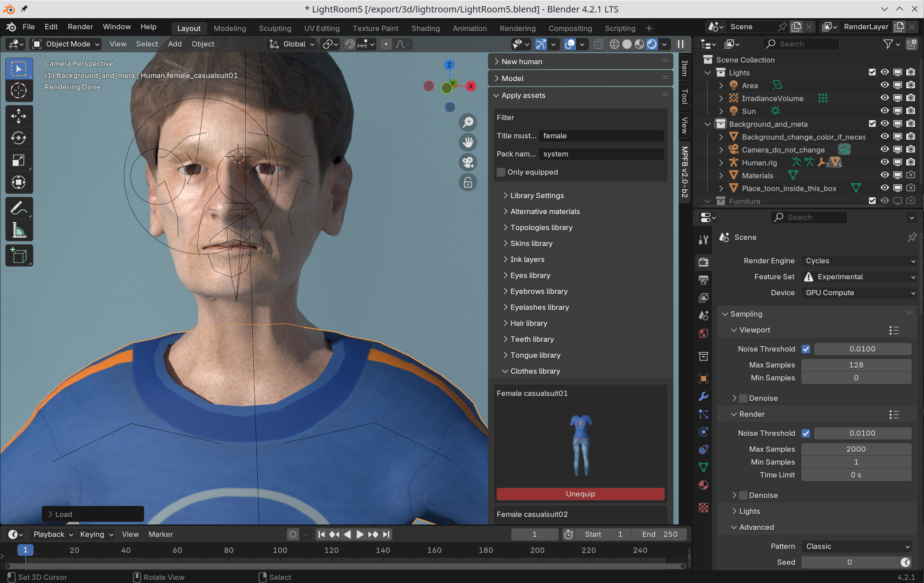924x583 pixels.
Task: Click the Render Noise Threshold value field
Action: [x=862, y=433]
